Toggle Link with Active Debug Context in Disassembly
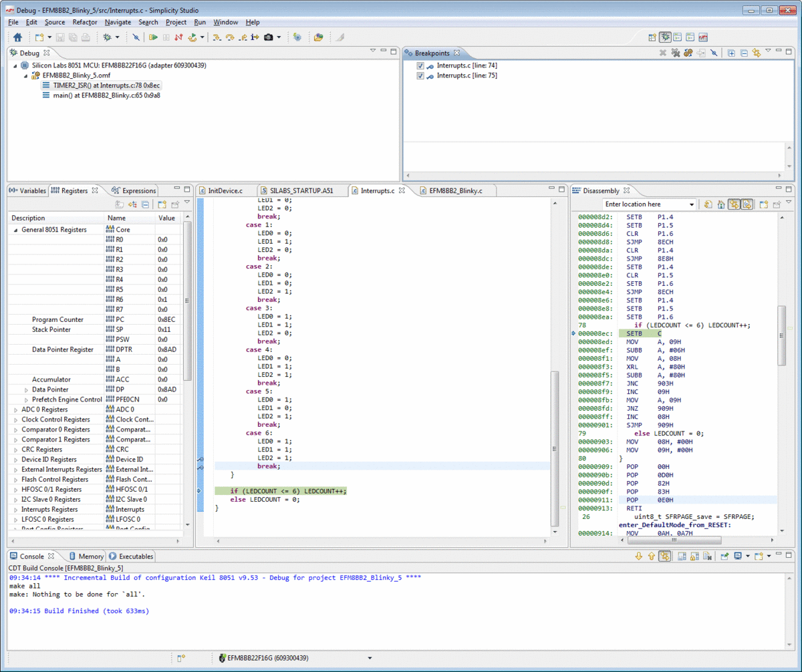The image size is (802, 672). pos(734,204)
